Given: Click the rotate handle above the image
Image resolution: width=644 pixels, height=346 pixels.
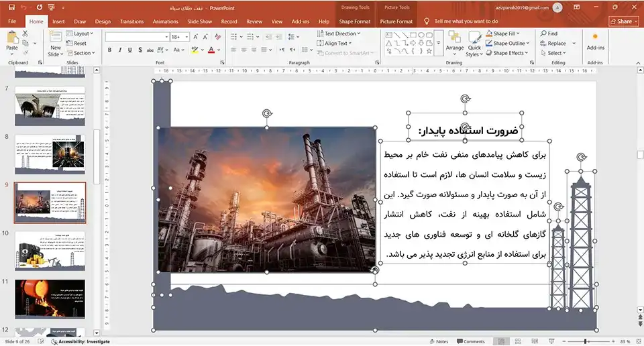Looking at the screenshot, I should point(267,113).
